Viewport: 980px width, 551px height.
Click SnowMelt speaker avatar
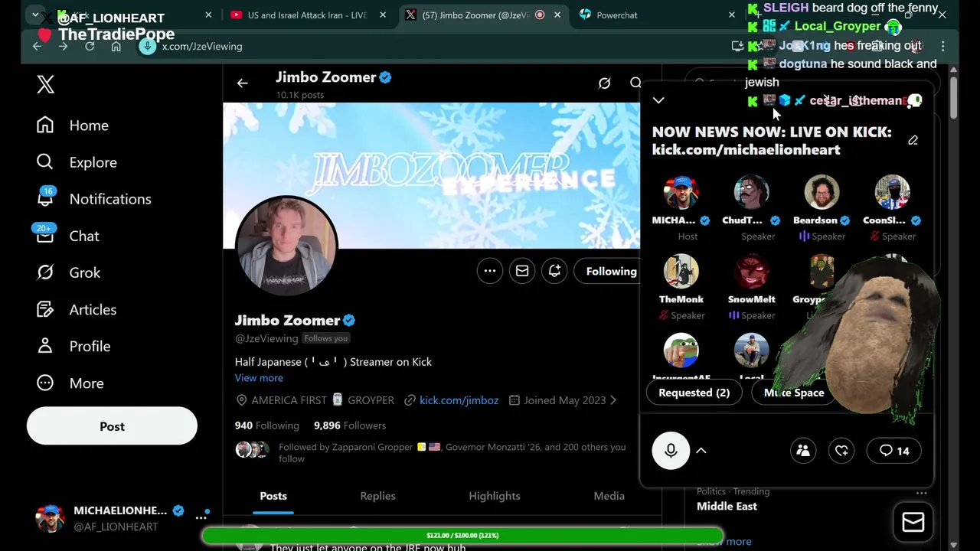(x=751, y=272)
